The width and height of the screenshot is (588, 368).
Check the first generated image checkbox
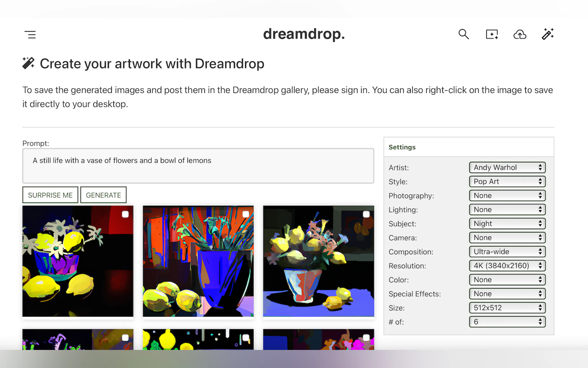click(x=125, y=214)
